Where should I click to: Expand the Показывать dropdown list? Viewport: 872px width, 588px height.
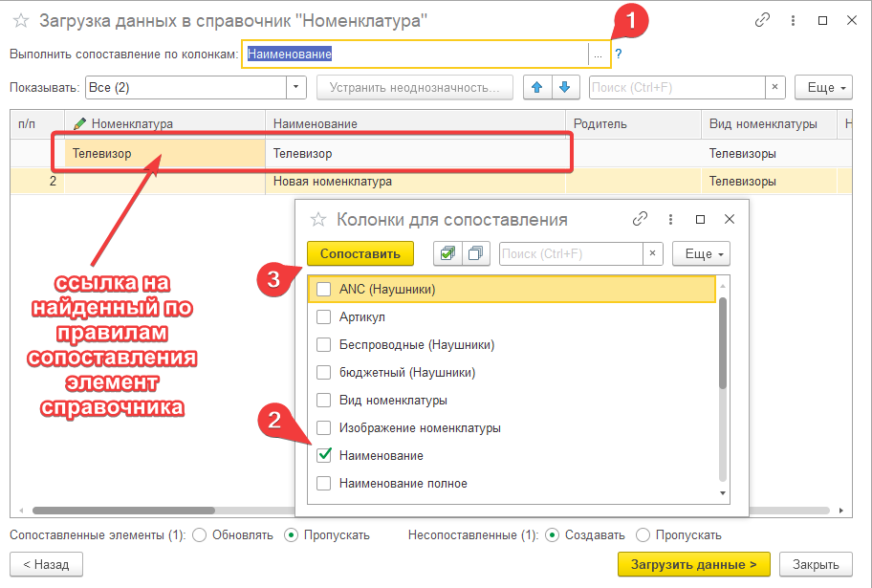[296, 87]
